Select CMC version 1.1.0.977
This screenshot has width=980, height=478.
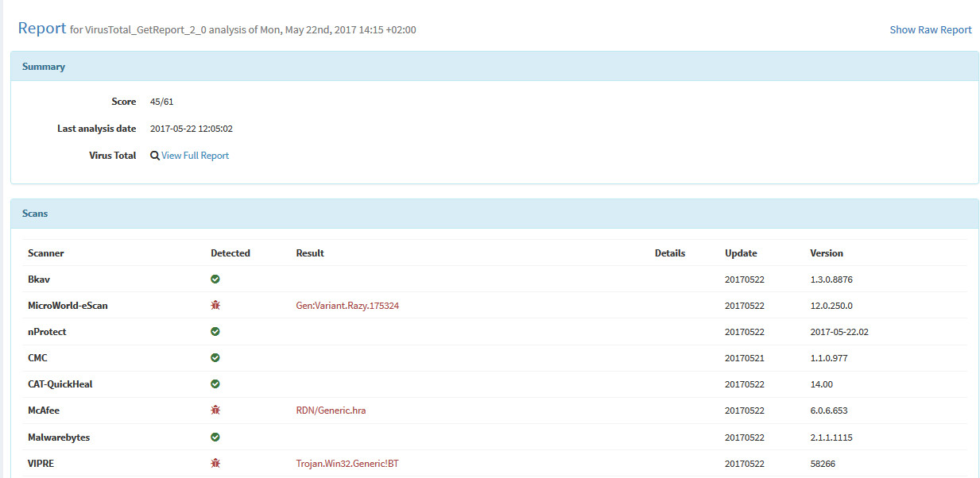(829, 358)
